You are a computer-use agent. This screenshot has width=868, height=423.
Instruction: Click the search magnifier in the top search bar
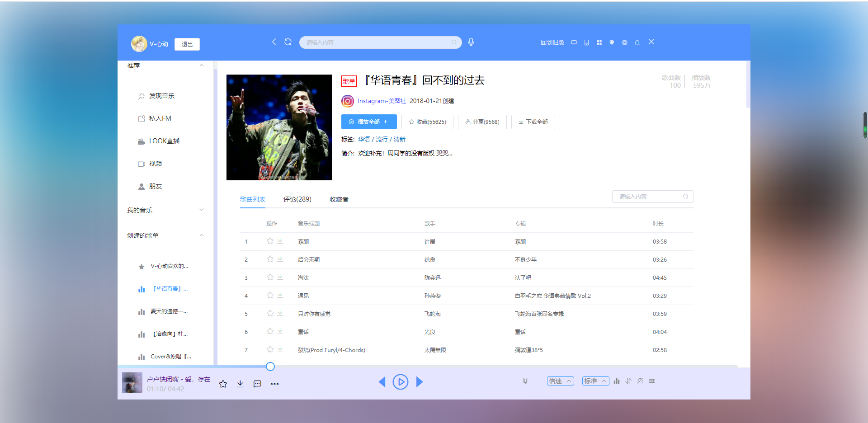[454, 42]
